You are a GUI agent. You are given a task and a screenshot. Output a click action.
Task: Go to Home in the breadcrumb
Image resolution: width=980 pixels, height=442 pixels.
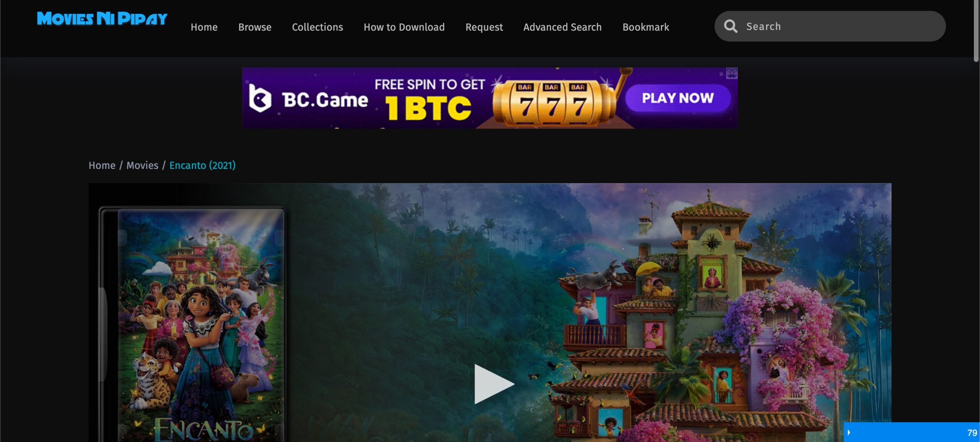coord(102,165)
